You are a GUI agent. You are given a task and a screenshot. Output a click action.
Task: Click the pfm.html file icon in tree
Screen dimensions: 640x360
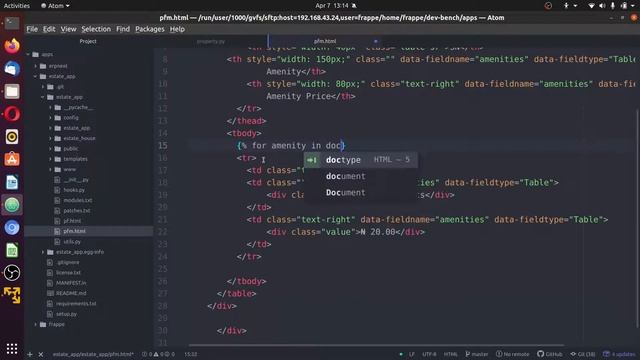[58, 231]
